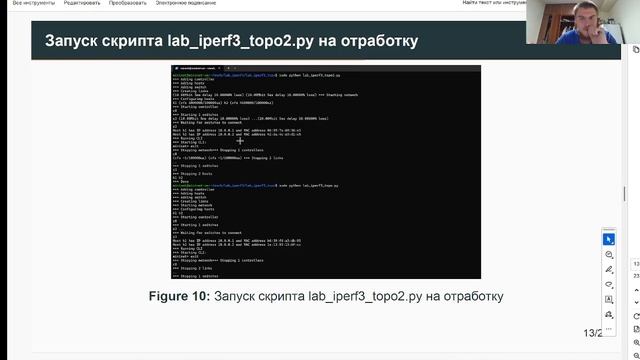The width and height of the screenshot is (640, 360).
Task: Click slide title Запуск скрипта lab_iperf3_topo2.py
Action: pyautogui.click(x=231, y=41)
